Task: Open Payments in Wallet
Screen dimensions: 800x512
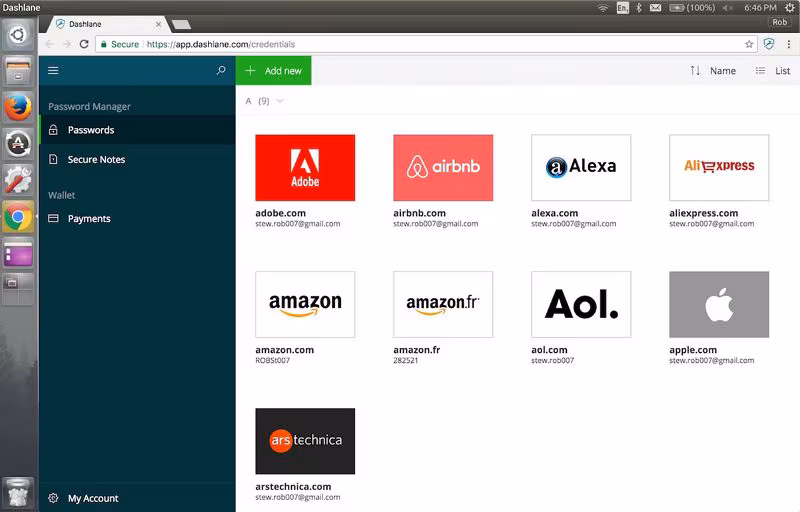Action: [x=137, y=218]
